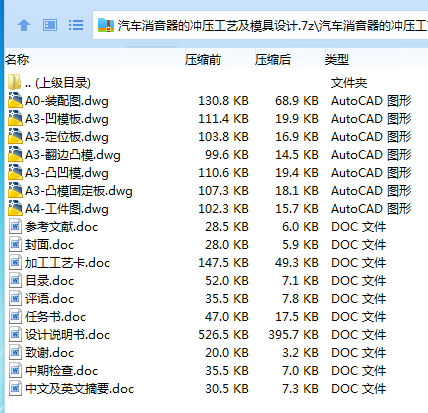The height and width of the screenshot is (413, 428).
Task: Click AutoCAD 图形 type of A4-工件图.dwg
Action: 371,209
